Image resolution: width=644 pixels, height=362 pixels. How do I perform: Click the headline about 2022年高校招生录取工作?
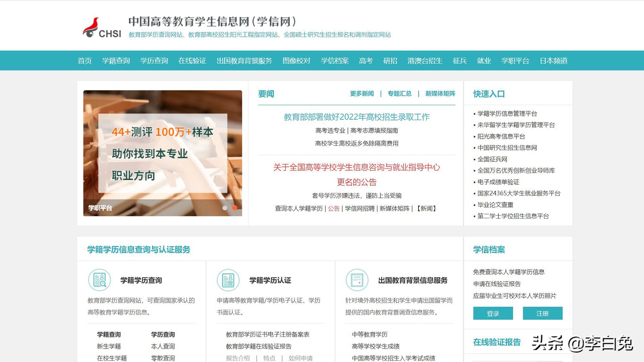point(357,117)
